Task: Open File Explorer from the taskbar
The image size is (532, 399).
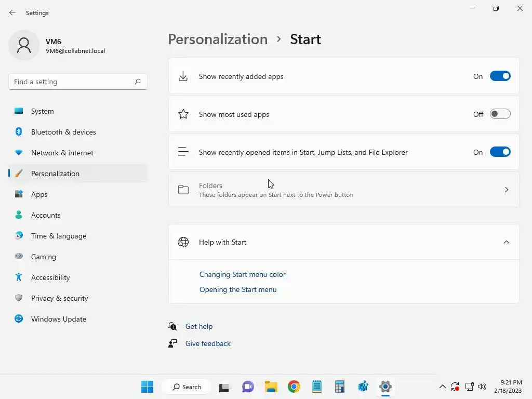Action: point(271,387)
